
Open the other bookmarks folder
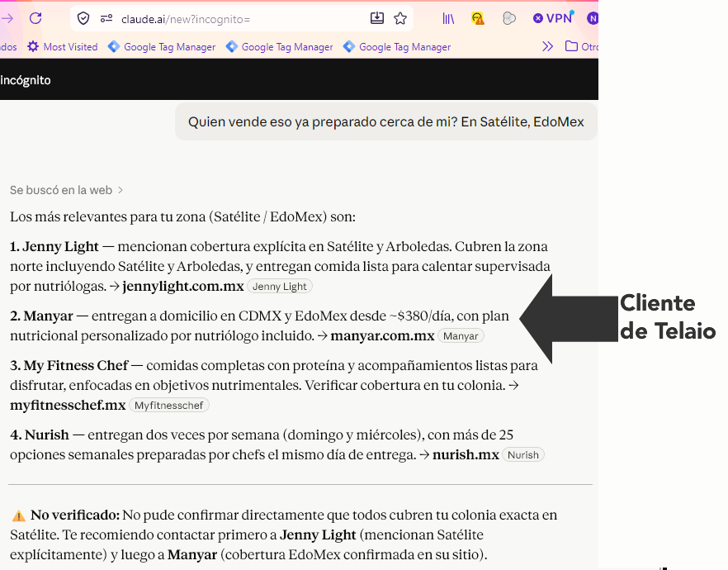tap(581, 46)
